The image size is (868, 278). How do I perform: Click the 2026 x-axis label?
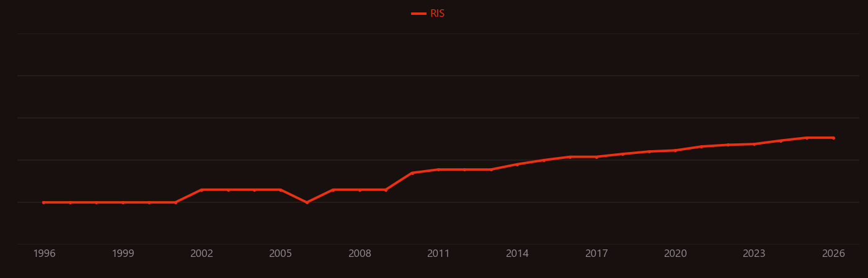pyautogui.click(x=833, y=254)
